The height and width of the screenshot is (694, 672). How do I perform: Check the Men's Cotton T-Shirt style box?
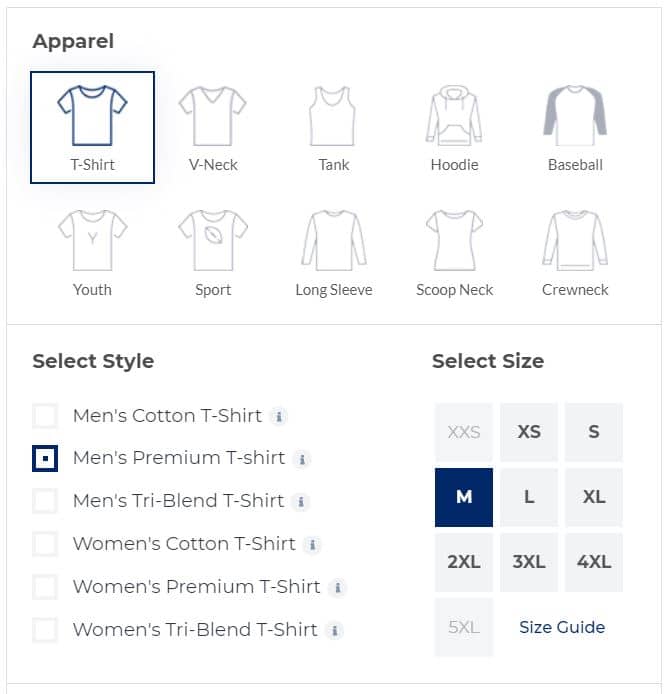pyautogui.click(x=45, y=416)
